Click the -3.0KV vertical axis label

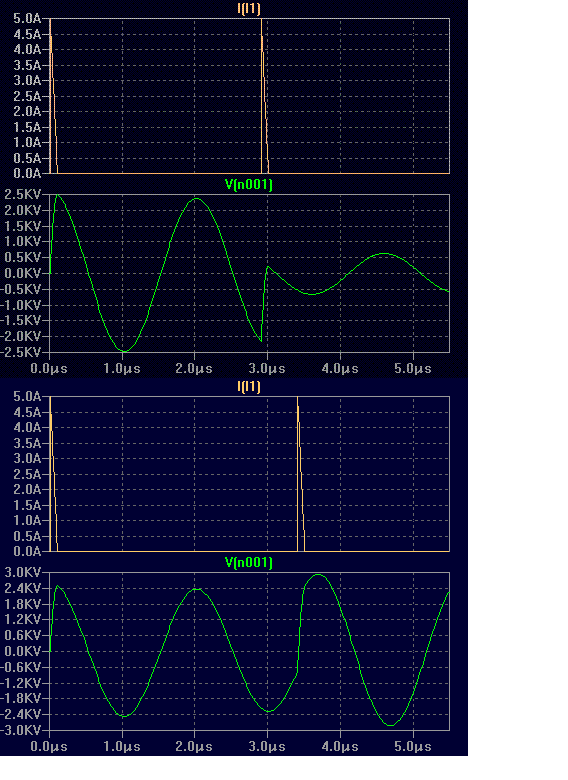tap(20, 730)
